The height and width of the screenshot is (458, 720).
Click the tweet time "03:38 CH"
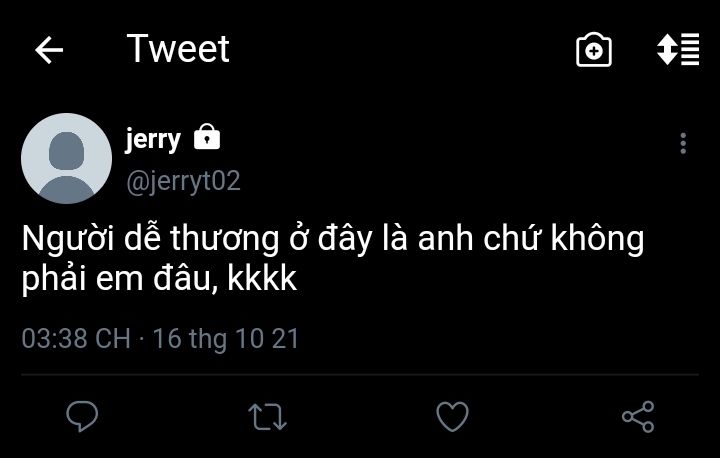76,339
